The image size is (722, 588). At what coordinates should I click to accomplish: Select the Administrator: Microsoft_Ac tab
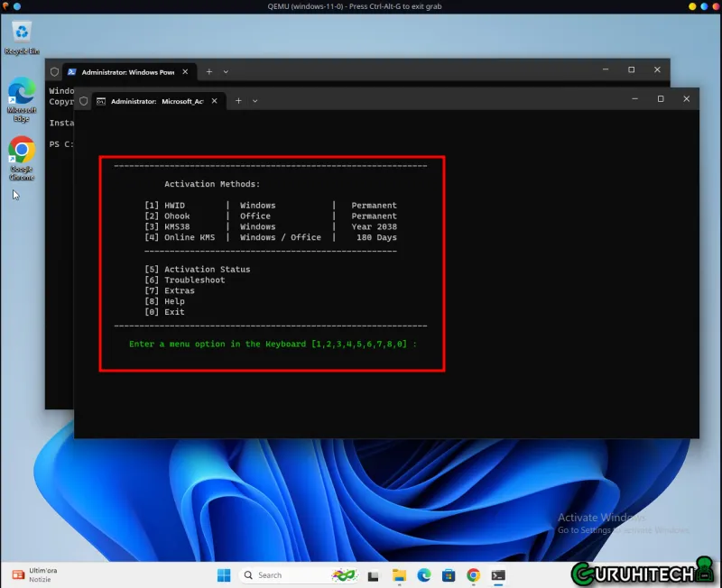click(158, 101)
